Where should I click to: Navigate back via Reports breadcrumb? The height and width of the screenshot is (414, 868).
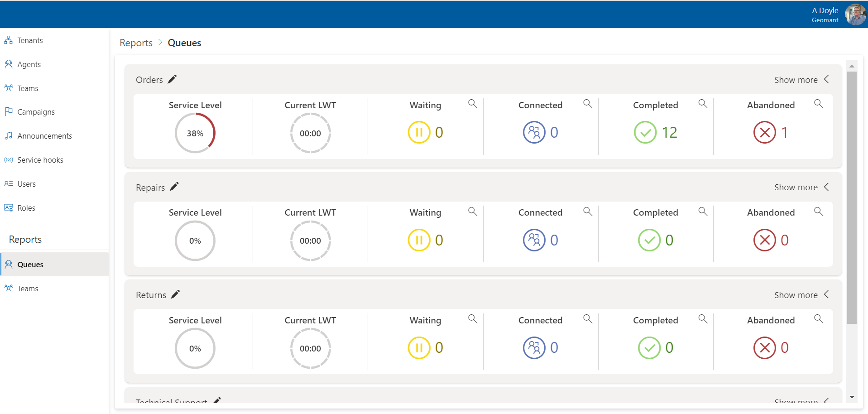pyautogui.click(x=135, y=42)
